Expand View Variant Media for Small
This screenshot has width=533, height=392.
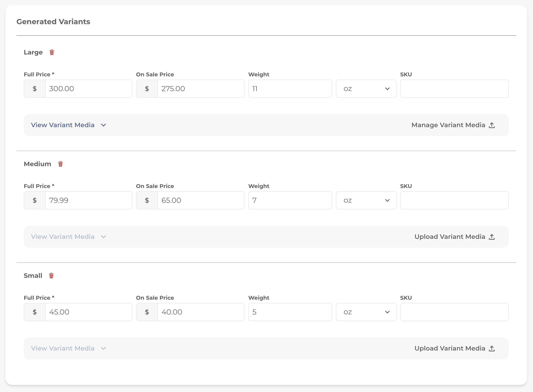[68, 348]
